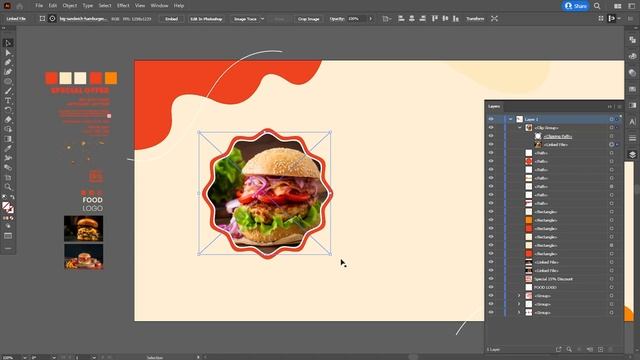
Task: Toggle visibility of Clip Group row
Action: [491, 128]
